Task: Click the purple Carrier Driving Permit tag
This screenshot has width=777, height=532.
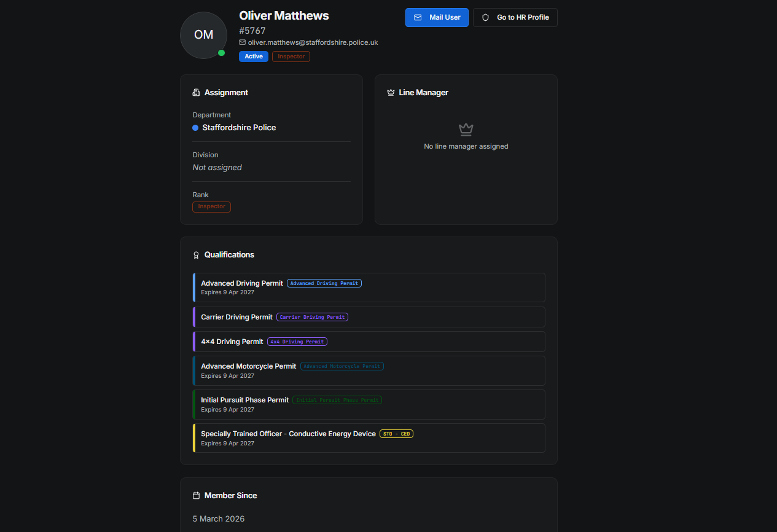Action: tap(312, 317)
